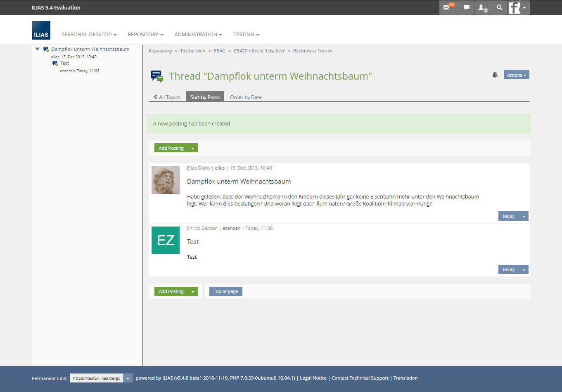Click Elias Dario's profile picture
562x392 pixels.
coord(166,180)
